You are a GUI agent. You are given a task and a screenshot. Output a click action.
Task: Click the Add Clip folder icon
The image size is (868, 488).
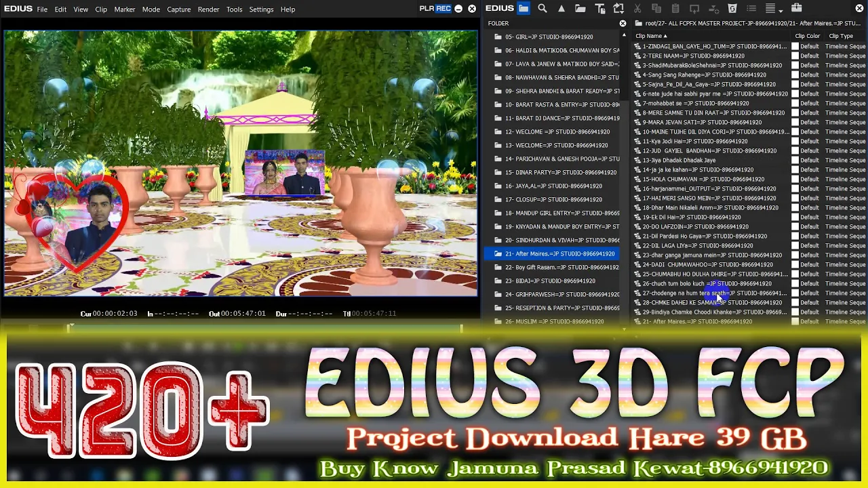tap(580, 9)
